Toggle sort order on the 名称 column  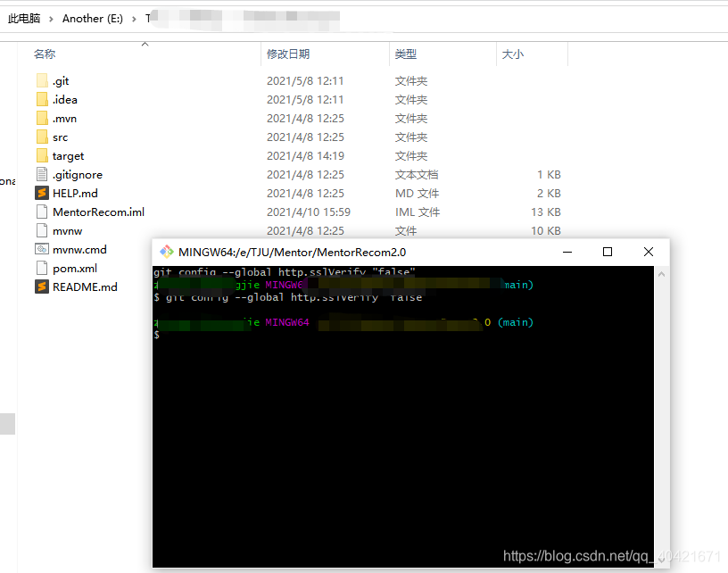pos(45,54)
